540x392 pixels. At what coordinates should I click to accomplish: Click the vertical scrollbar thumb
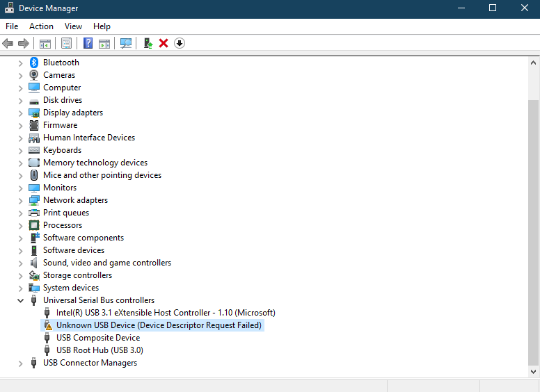point(534,233)
